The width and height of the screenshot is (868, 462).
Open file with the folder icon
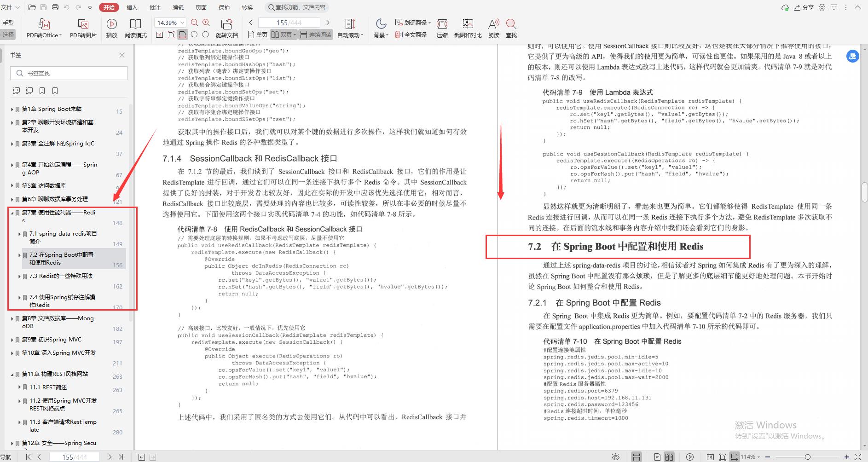pos(32,7)
